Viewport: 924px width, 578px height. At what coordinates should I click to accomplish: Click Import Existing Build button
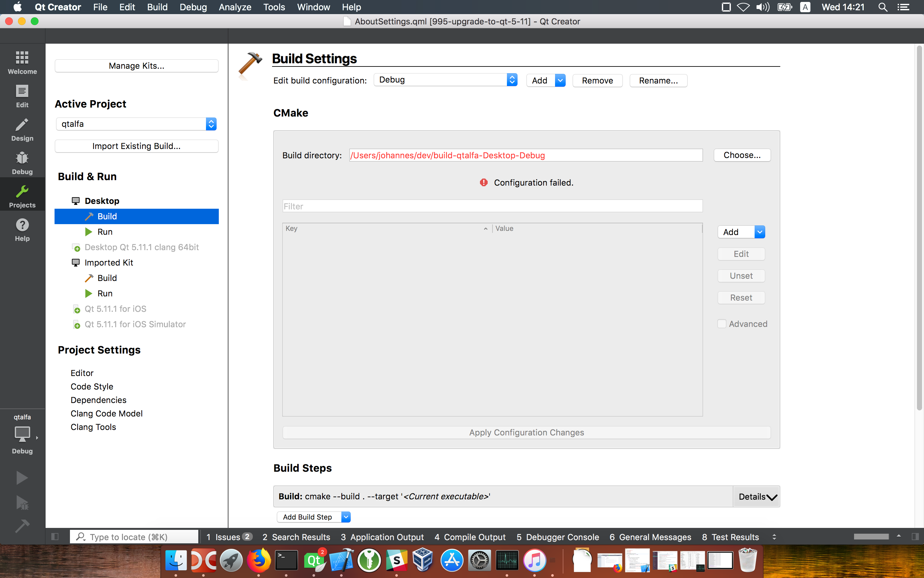click(x=136, y=146)
